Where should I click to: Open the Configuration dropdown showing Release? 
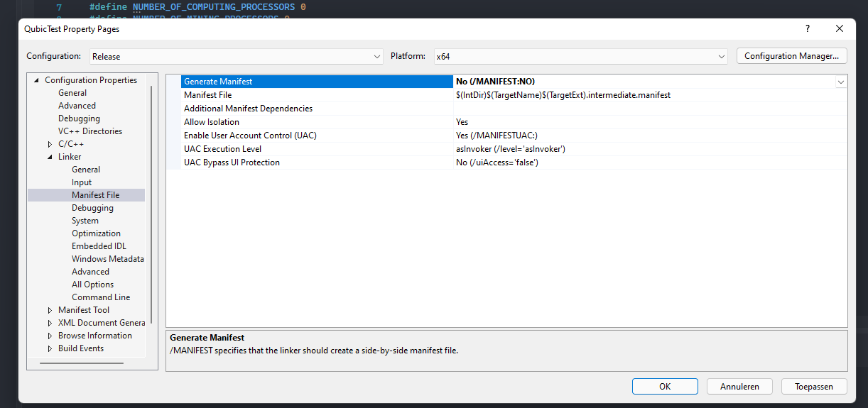coord(237,56)
